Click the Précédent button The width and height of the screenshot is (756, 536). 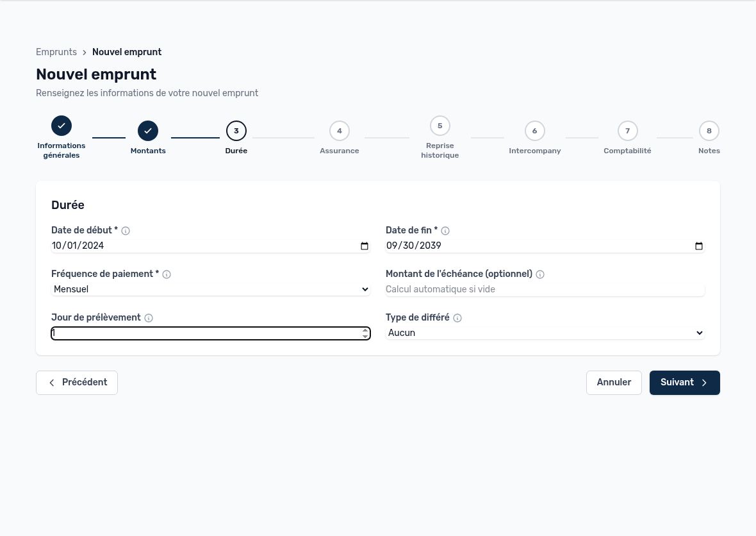tap(77, 383)
